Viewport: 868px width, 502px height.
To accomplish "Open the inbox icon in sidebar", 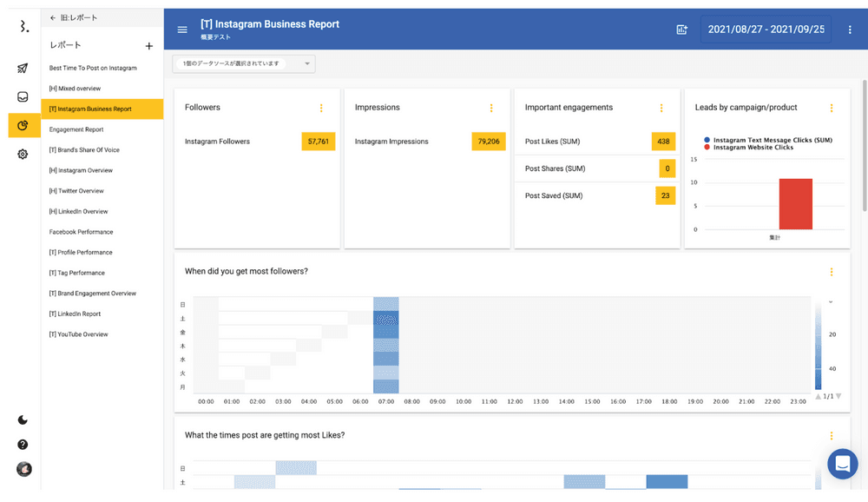I will click(23, 97).
